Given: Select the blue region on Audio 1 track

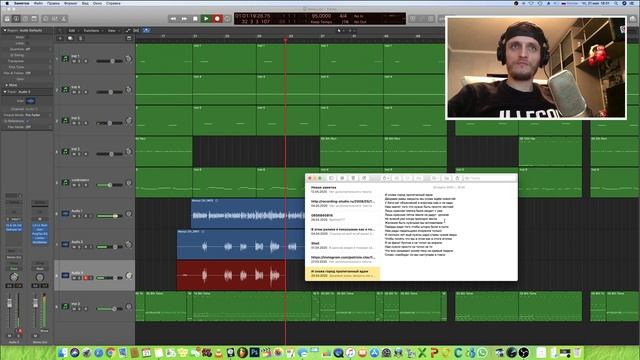Looking at the screenshot, I should (247, 213).
